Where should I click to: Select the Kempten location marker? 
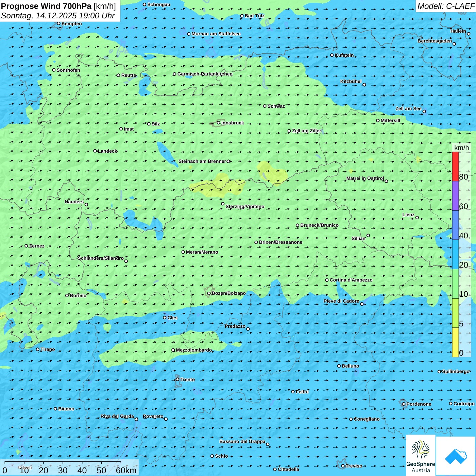pos(58,23)
